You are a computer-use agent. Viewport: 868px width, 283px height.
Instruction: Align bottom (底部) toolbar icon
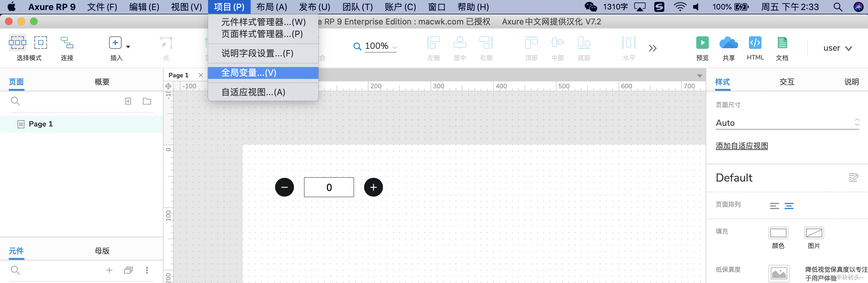click(x=583, y=43)
